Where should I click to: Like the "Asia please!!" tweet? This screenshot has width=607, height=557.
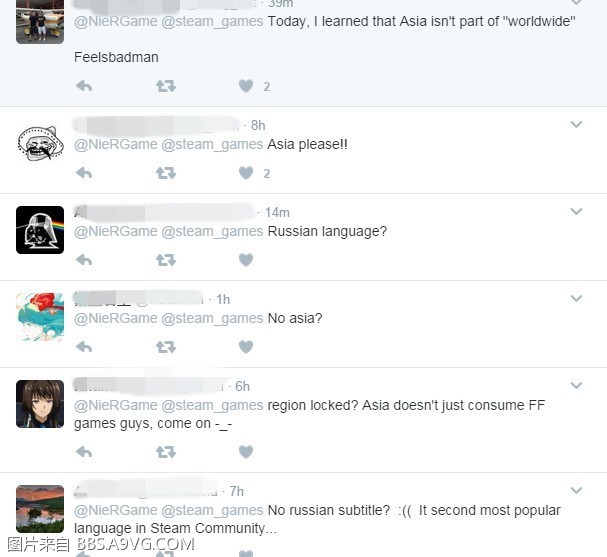pos(246,173)
